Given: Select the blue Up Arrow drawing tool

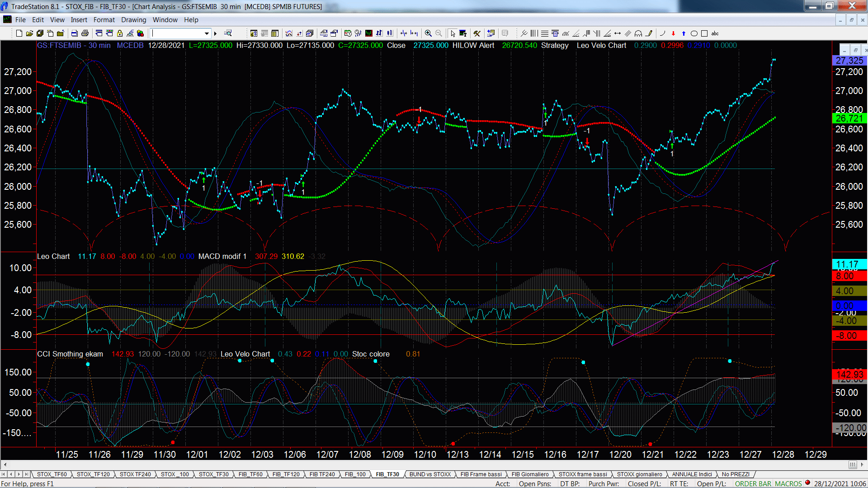Looking at the screenshot, I should (x=684, y=33).
